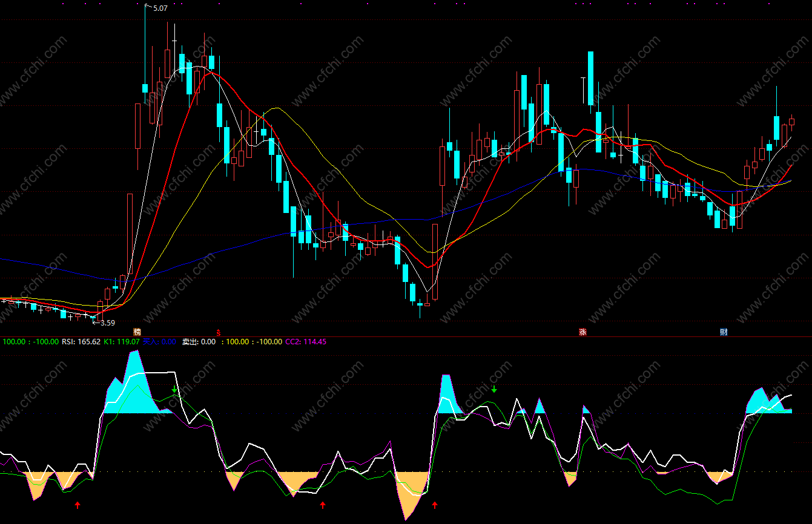Select the RSI: 165.62 indicator readout
This screenshot has height=524, width=812.
[x=81, y=342]
